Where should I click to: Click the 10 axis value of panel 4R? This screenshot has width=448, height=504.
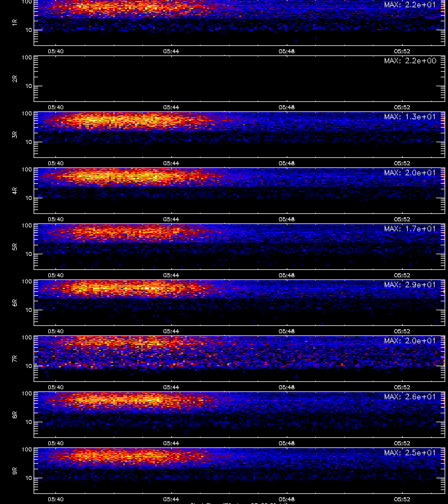pyautogui.click(x=29, y=198)
